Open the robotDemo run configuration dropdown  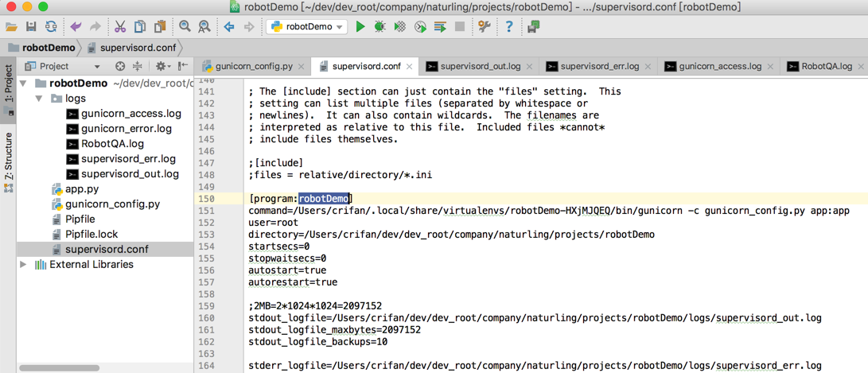(x=306, y=26)
